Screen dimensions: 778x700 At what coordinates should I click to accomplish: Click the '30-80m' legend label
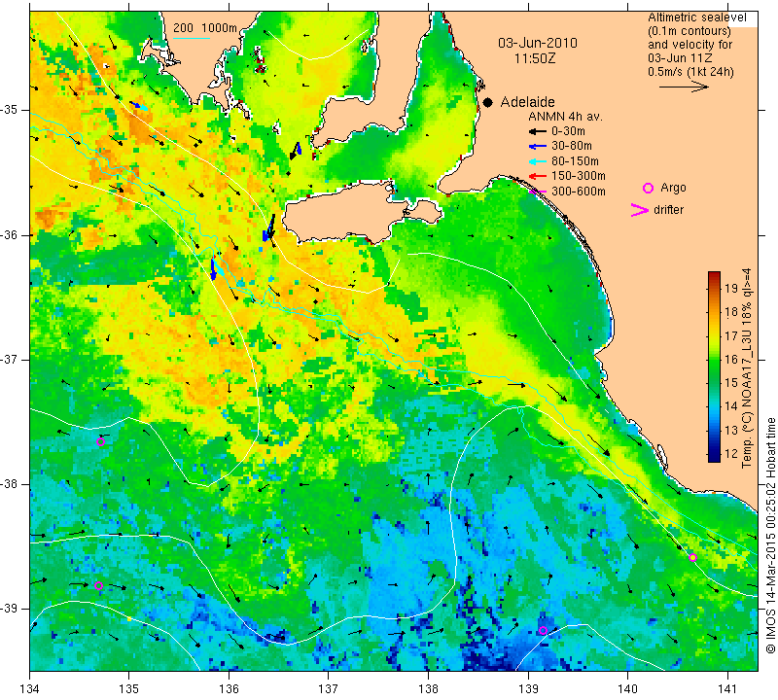(572, 146)
